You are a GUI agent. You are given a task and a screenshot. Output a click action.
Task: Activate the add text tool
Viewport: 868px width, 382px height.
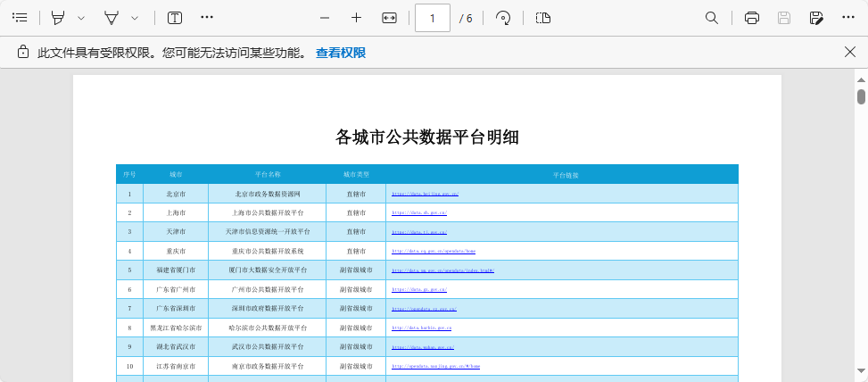[x=175, y=18]
